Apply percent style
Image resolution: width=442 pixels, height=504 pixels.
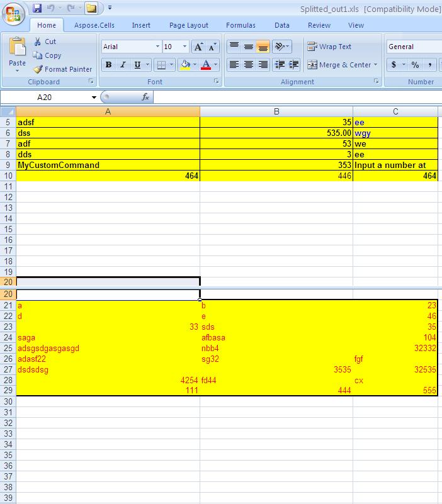tap(416, 65)
